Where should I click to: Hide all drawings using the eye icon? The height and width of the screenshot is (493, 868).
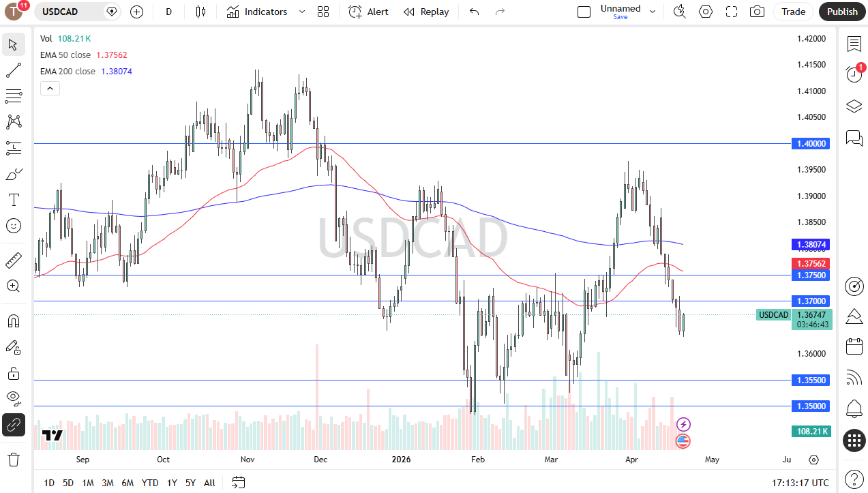[14, 398]
